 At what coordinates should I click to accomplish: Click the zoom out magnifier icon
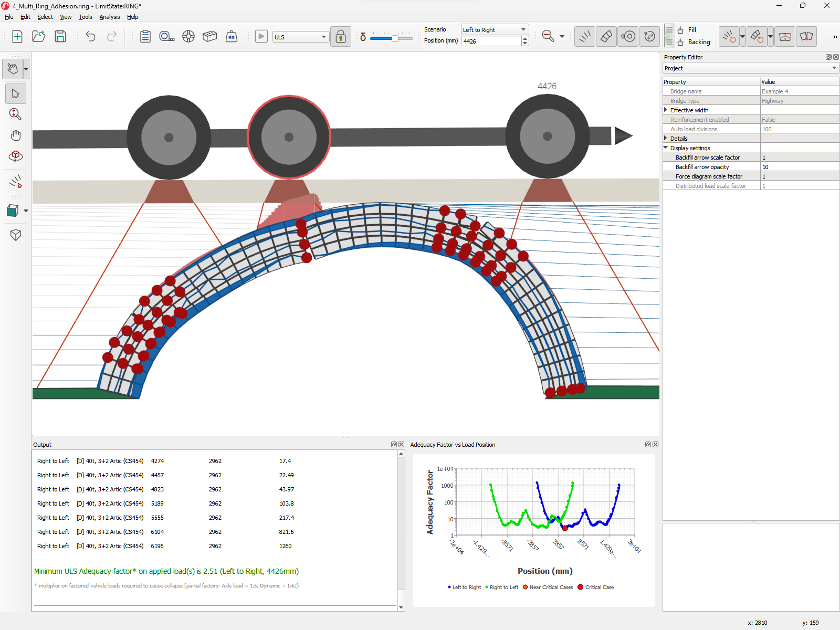coord(548,36)
